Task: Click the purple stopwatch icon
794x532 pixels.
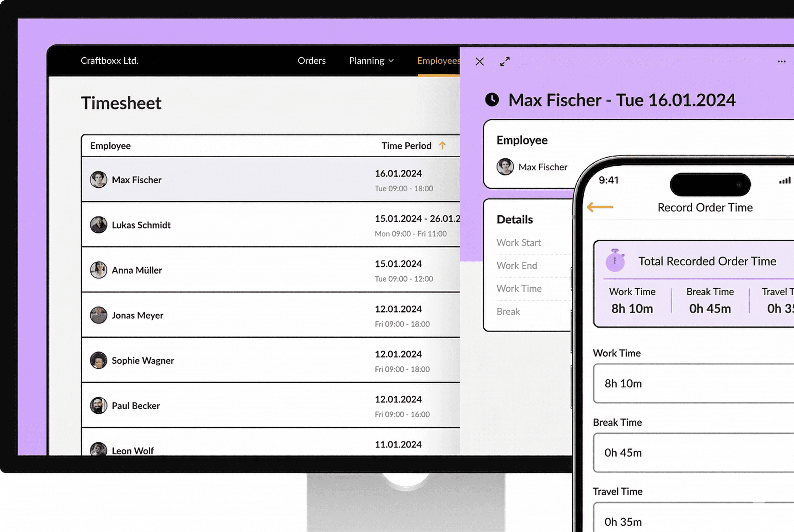Action: [x=615, y=261]
